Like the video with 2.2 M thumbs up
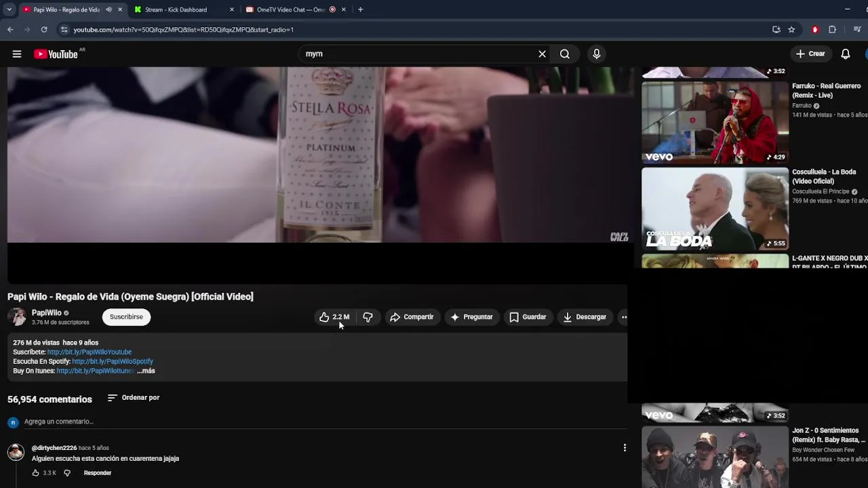The width and height of the screenshot is (868, 488). 334,317
